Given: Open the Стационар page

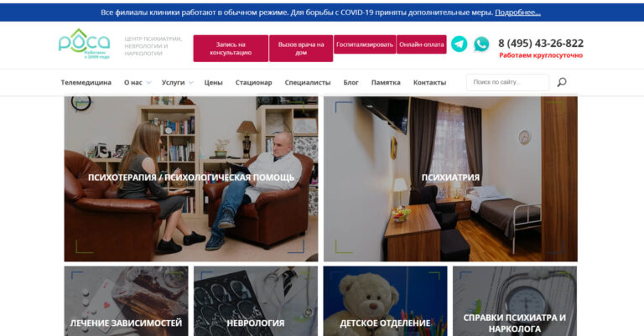Looking at the screenshot, I should click(x=253, y=82).
